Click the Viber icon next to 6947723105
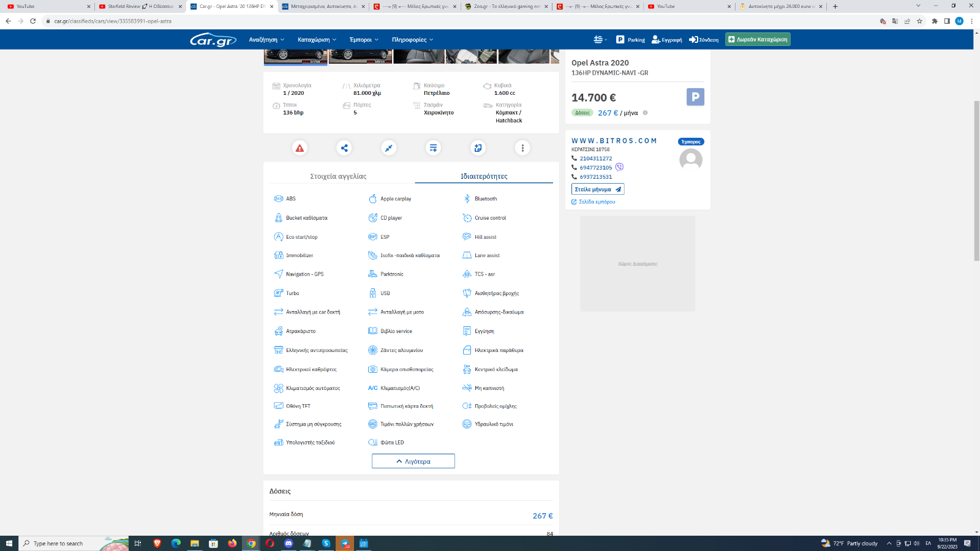This screenshot has height=551, width=980. (619, 167)
